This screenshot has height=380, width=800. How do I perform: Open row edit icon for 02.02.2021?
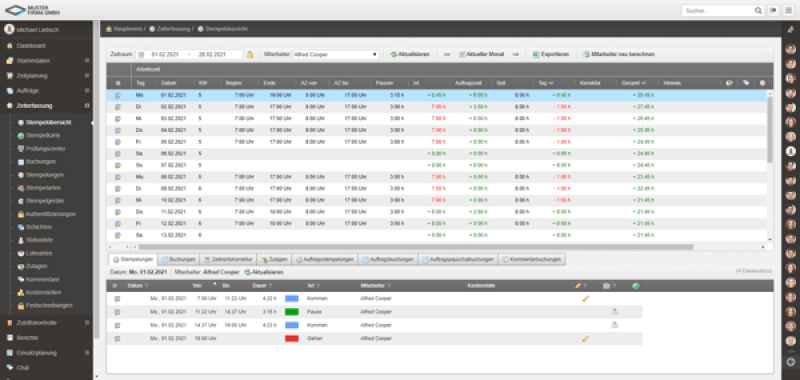tap(118, 107)
